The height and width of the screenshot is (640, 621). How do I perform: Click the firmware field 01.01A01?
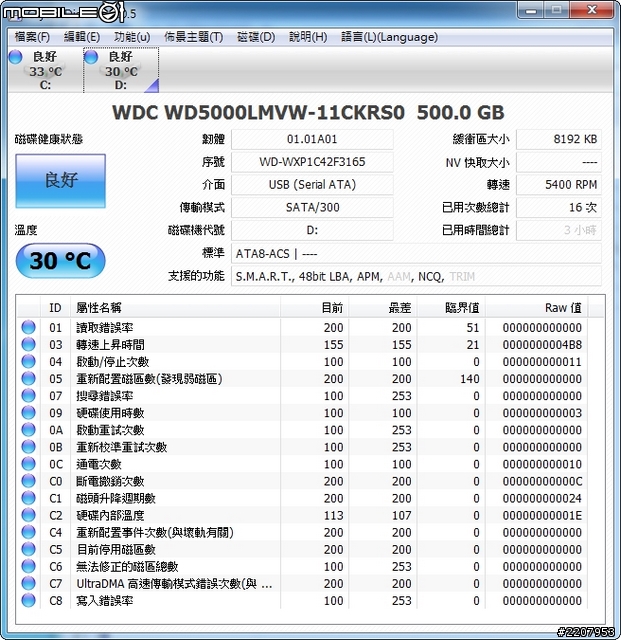(312, 139)
